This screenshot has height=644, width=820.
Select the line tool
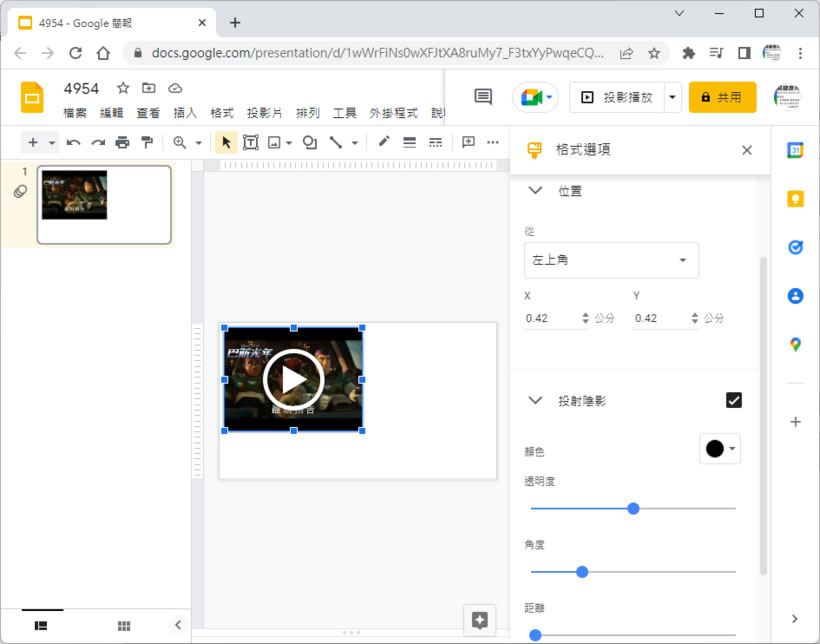[x=336, y=142]
